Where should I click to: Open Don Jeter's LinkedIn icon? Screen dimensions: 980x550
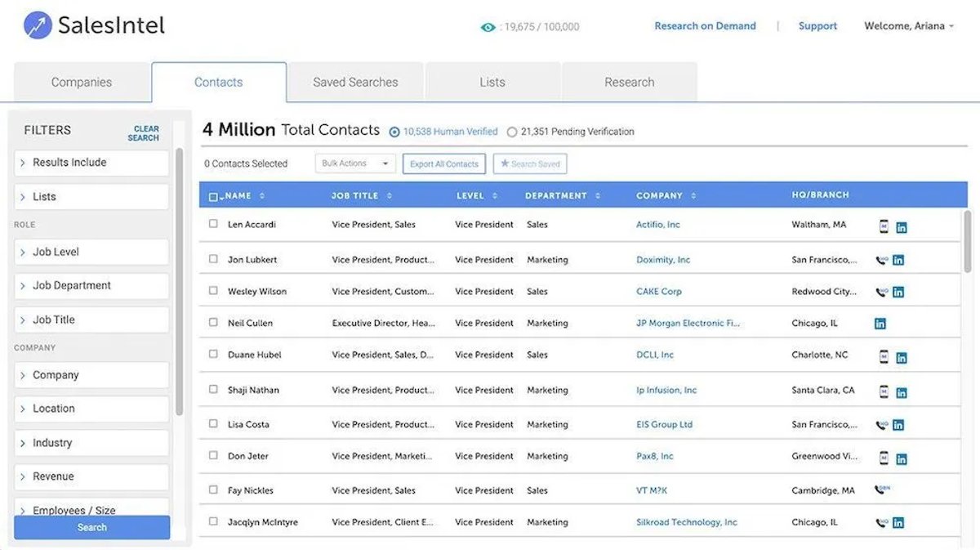point(902,459)
